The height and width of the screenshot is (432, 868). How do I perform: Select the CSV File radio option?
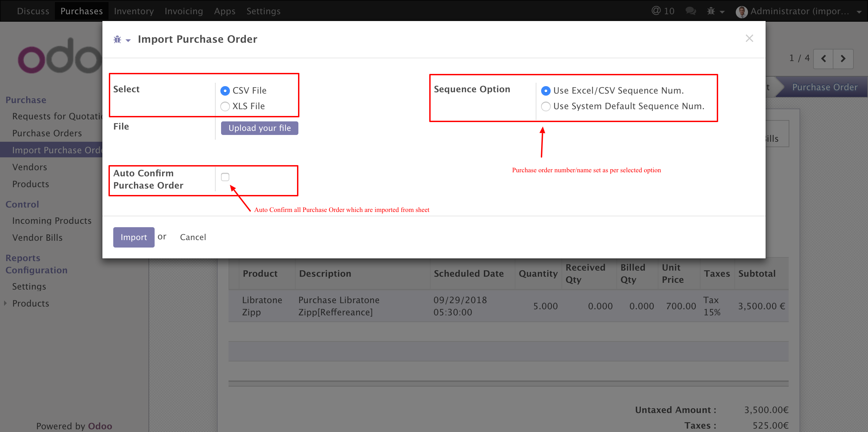tap(225, 91)
